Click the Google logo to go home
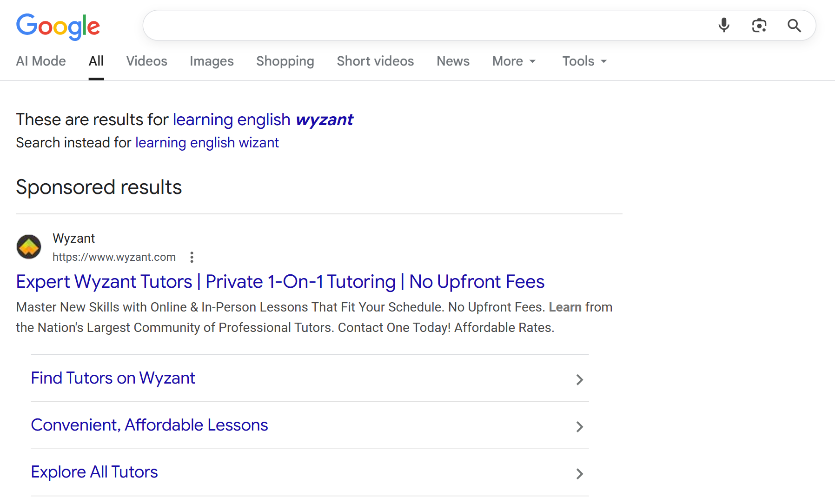Viewport: 835px width, 504px height. point(58,27)
